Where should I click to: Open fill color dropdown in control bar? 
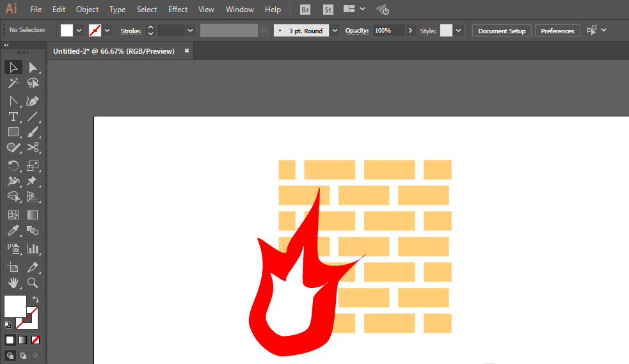coord(79,31)
